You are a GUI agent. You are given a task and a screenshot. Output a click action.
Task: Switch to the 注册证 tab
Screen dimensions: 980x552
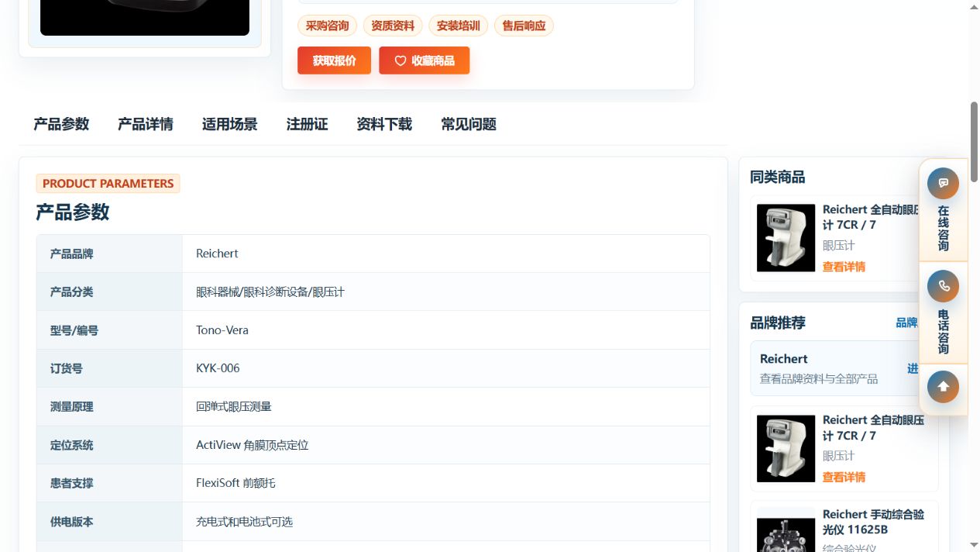click(308, 124)
